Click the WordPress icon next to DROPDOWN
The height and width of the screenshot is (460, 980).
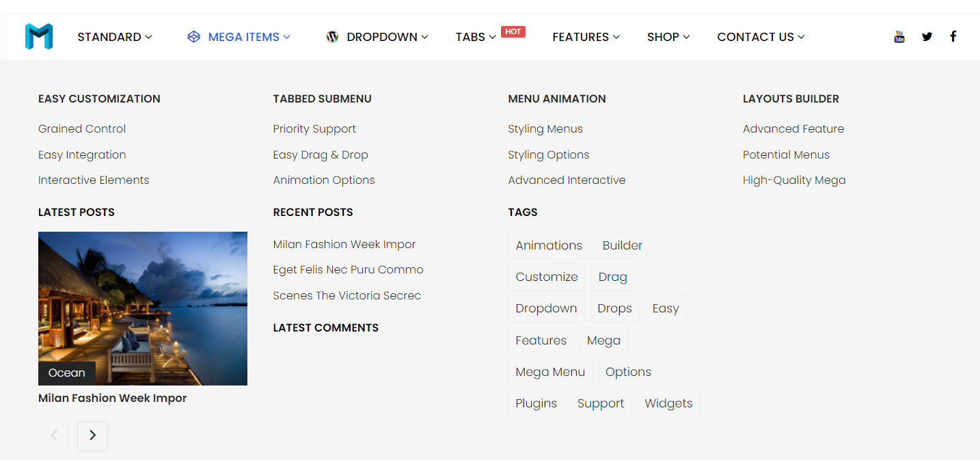[332, 36]
